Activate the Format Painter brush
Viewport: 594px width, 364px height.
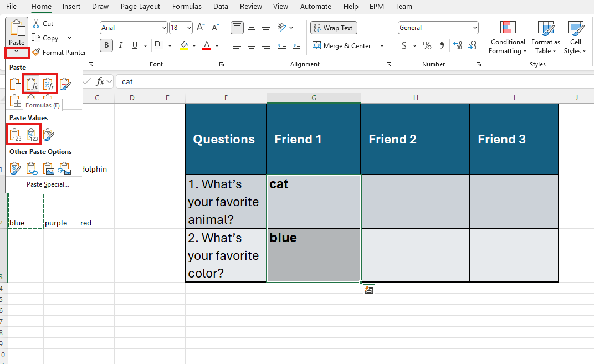pyautogui.click(x=59, y=52)
